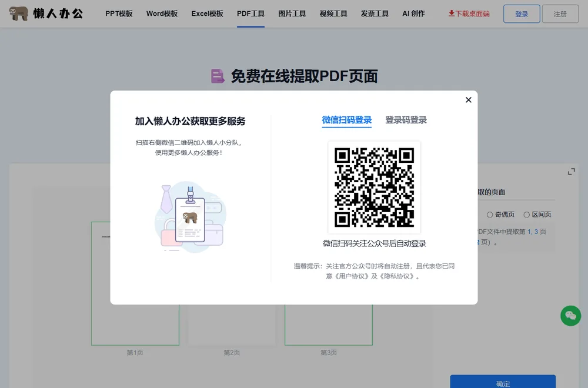This screenshot has height=388, width=588.
Task: Click the blue 确定 button
Action: click(x=503, y=382)
